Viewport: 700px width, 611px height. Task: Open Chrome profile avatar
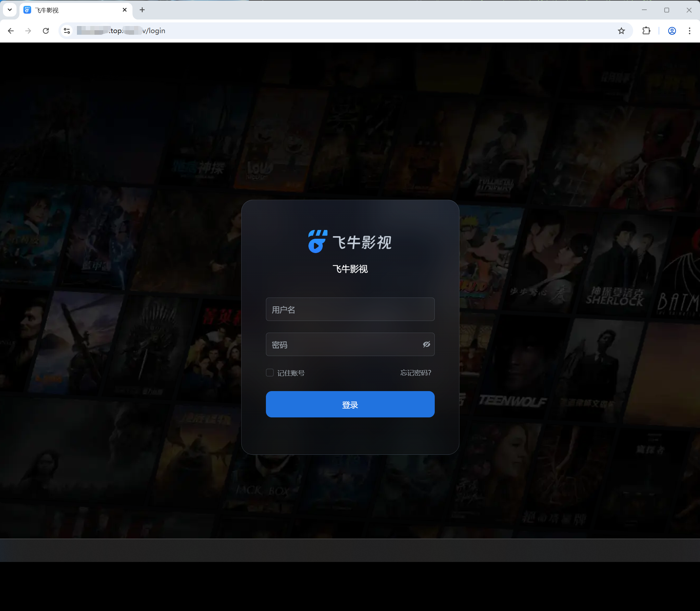tap(672, 31)
